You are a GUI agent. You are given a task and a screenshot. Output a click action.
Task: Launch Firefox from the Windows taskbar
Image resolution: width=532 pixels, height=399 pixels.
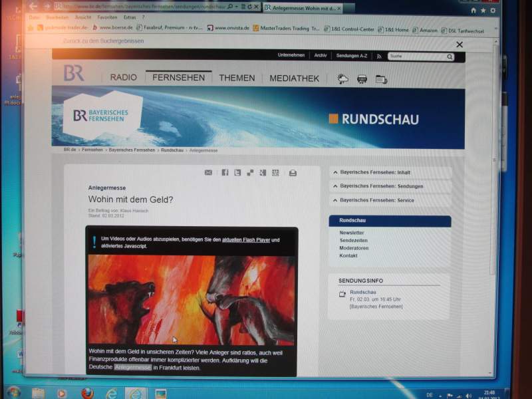87,392
